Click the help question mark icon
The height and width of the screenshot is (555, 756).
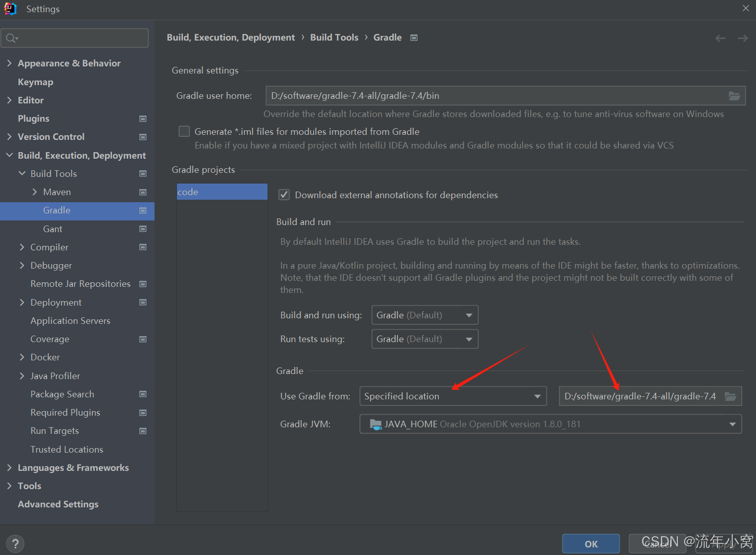(x=15, y=543)
